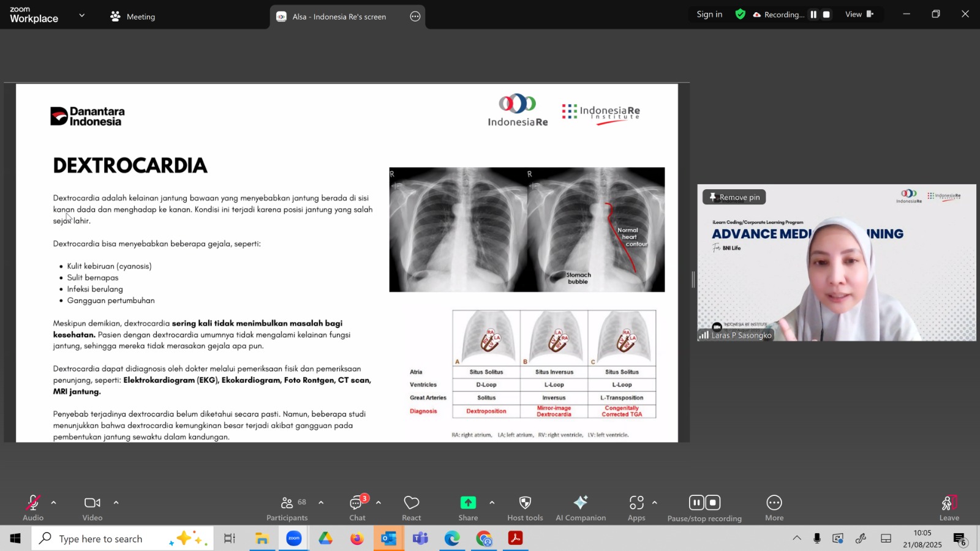
Task: Open the Chat panel
Action: pyautogui.click(x=357, y=508)
